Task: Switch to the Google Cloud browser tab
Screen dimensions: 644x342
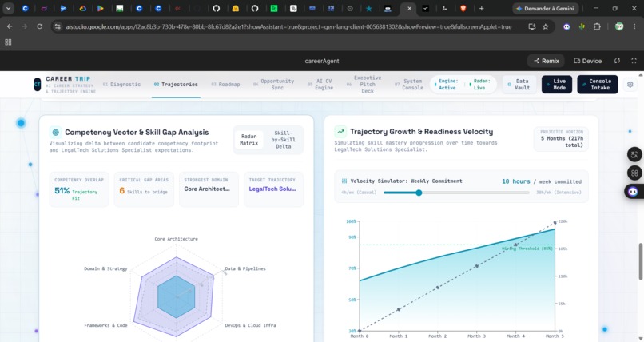Action: click(82, 8)
